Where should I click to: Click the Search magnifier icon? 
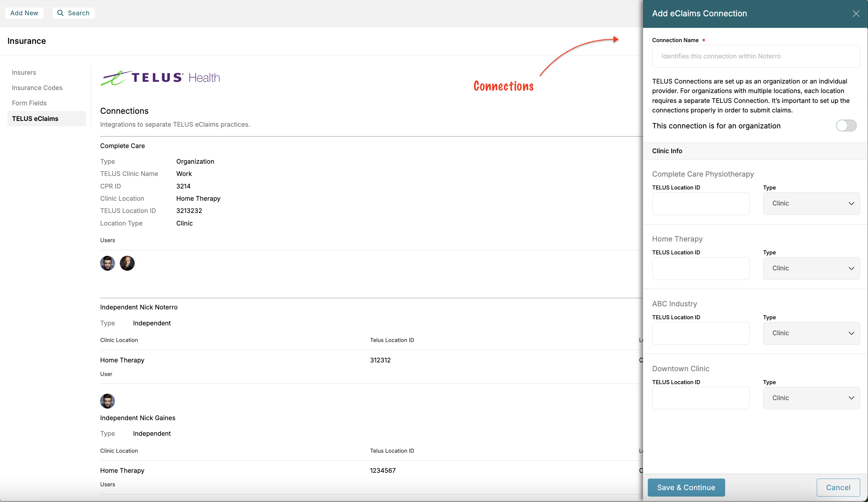tap(60, 13)
